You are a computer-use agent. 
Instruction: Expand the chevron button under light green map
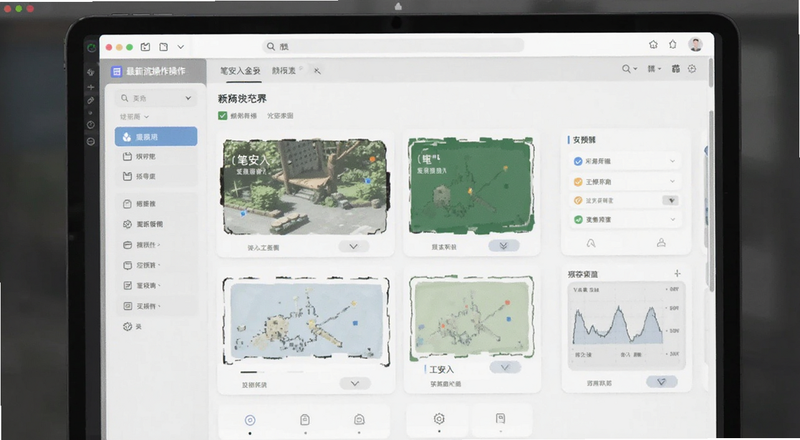coord(505,367)
